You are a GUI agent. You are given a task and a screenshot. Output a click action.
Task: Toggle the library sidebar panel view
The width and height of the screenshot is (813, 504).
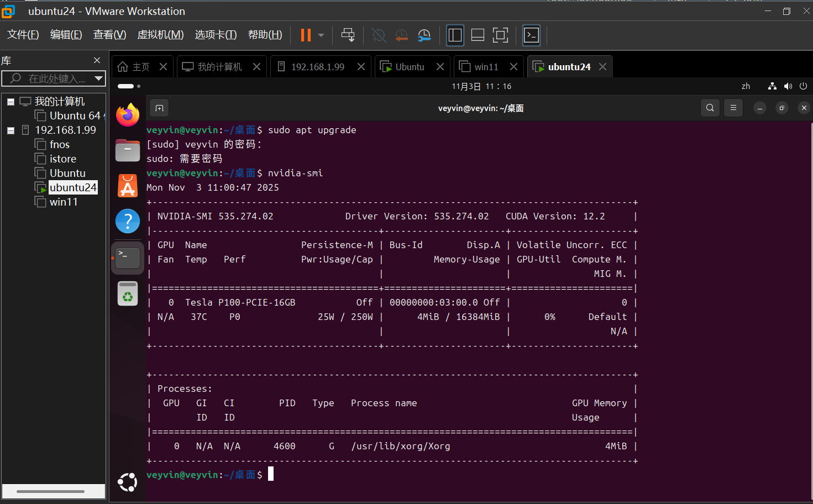pos(455,35)
